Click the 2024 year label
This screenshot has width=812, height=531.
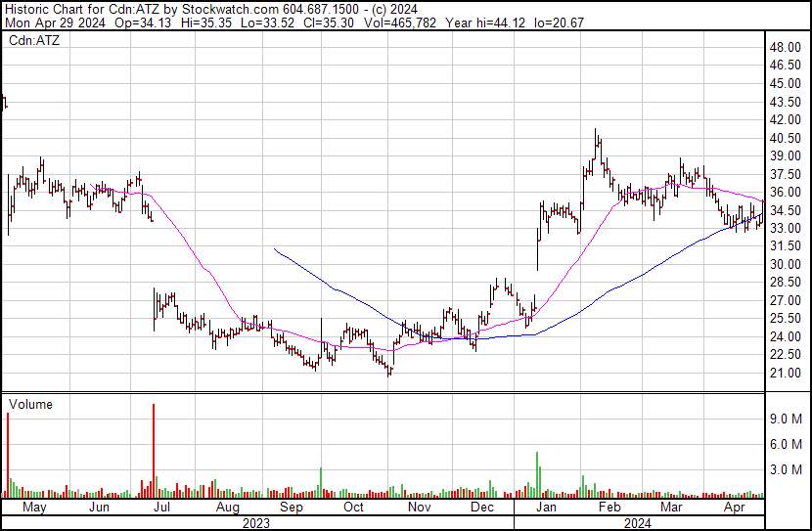click(x=638, y=523)
